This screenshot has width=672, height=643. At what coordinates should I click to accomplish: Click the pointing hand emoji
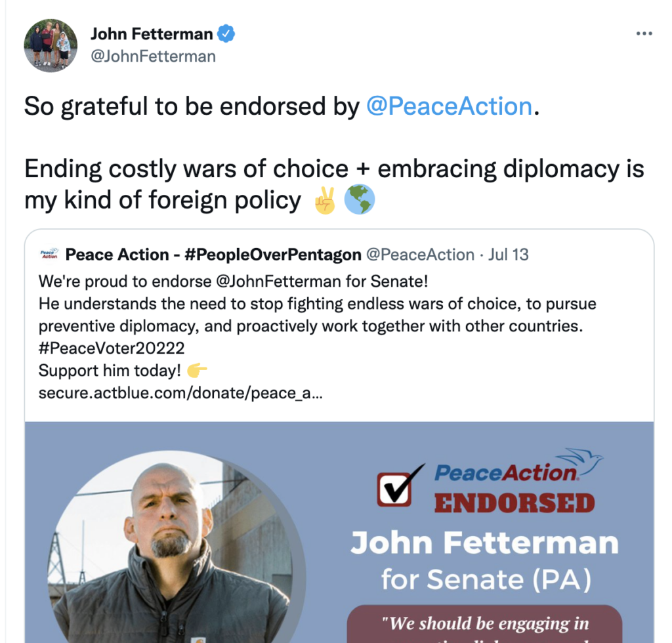[197, 371]
